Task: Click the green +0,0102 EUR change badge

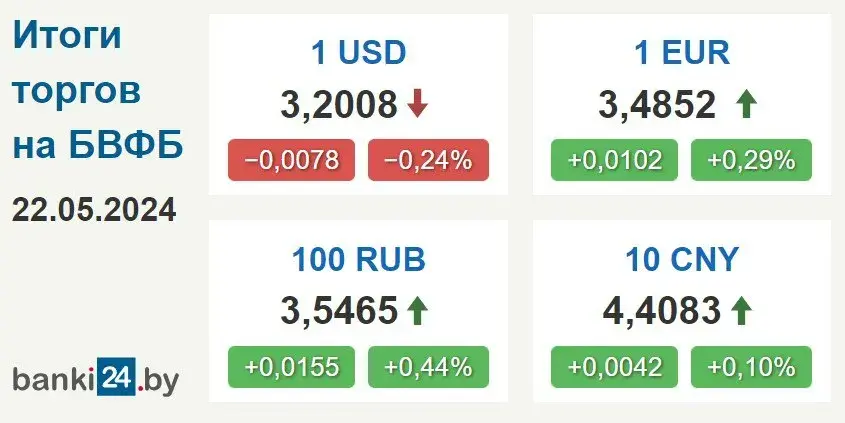Action: click(614, 160)
